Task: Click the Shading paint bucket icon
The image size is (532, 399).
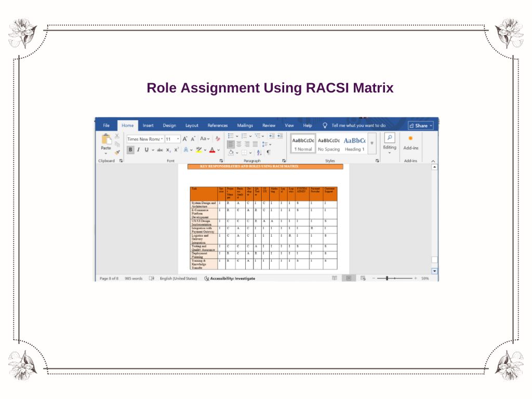Action: pos(231,153)
